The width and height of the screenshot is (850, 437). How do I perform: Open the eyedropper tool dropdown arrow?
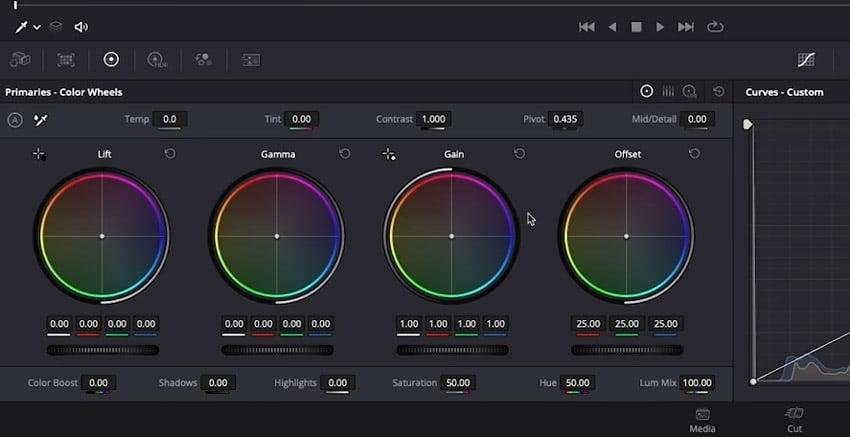tap(37, 27)
